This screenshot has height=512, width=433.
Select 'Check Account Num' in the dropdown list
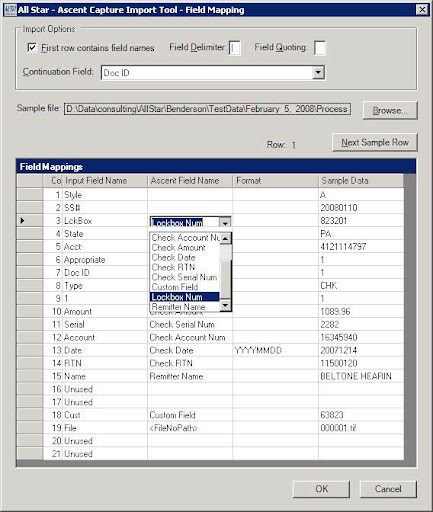pos(185,238)
